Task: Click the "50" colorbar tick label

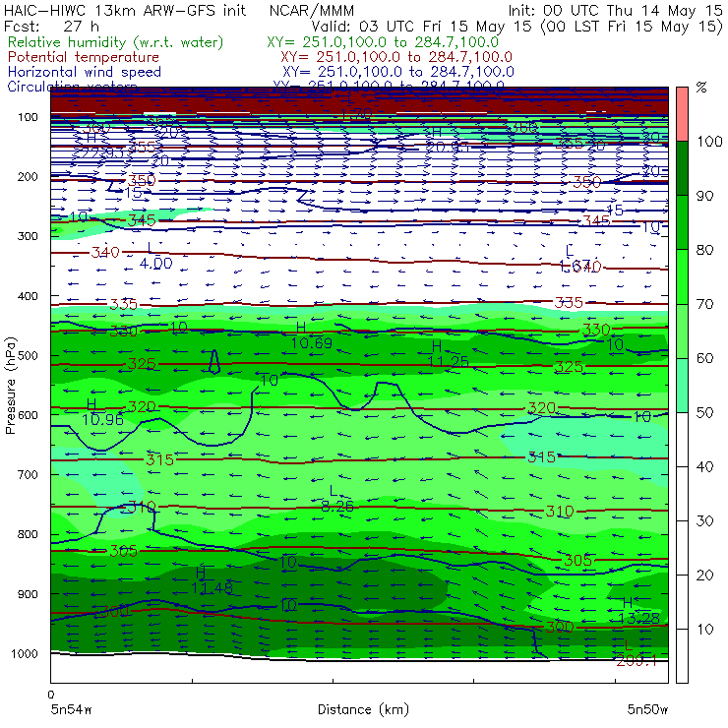Action: point(704,413)
